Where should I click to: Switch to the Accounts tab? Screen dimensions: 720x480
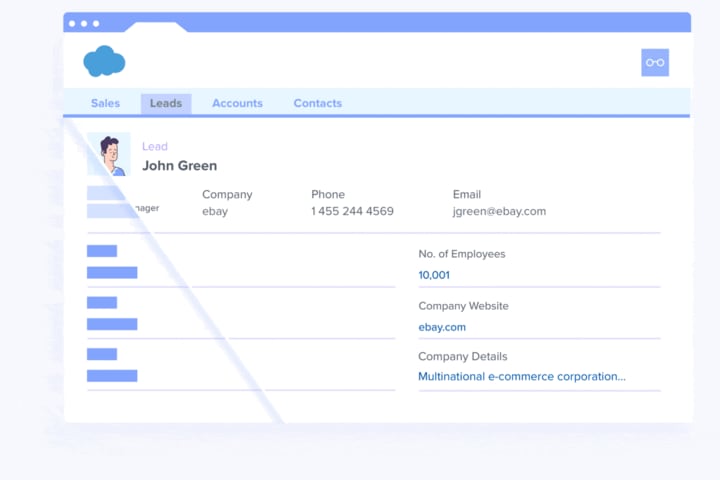coord(237,103)
